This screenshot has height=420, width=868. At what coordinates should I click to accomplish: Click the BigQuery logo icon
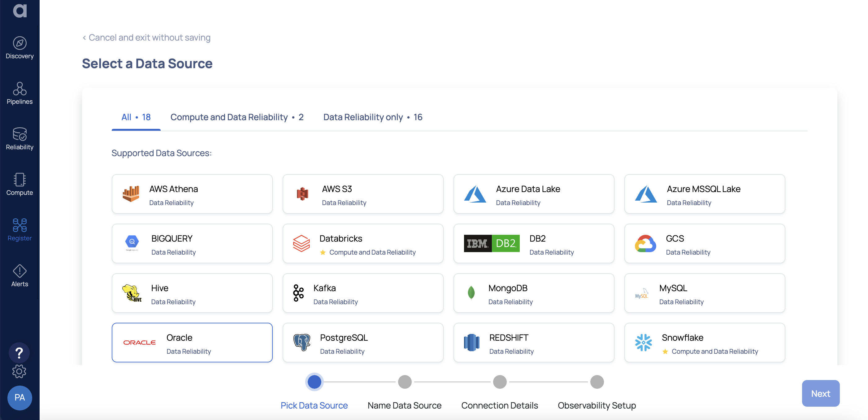[132, 243]
